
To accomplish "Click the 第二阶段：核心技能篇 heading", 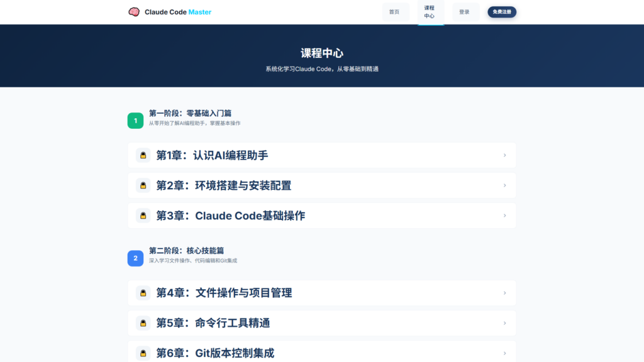I will (186, 251).
